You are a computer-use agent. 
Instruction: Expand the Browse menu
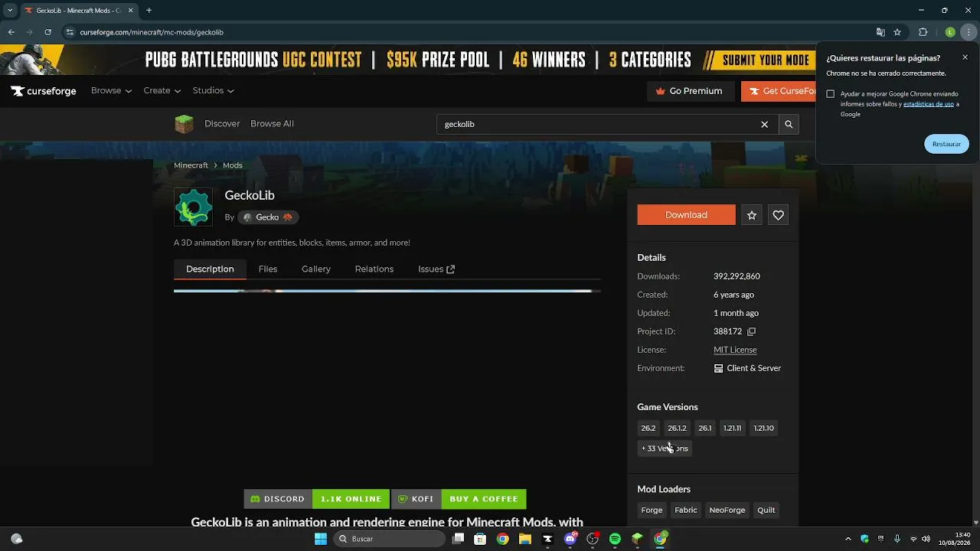coord(111,91)
